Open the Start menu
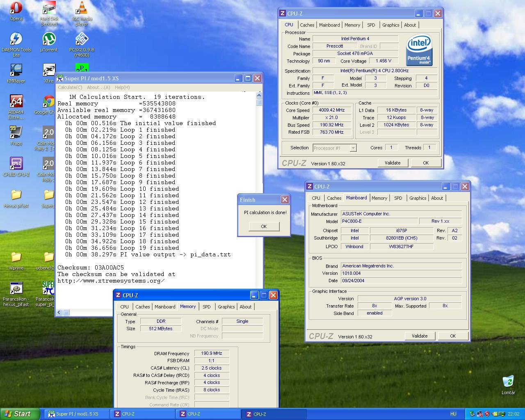Image resolution: width=525 pixels, height=420 pixels. coord(20,414)
